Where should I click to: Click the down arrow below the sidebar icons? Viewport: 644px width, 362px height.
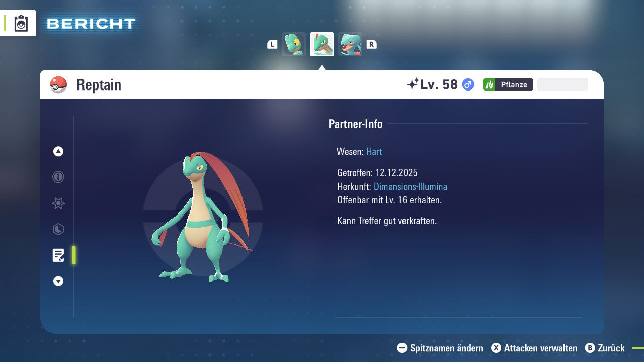point(58,281)
